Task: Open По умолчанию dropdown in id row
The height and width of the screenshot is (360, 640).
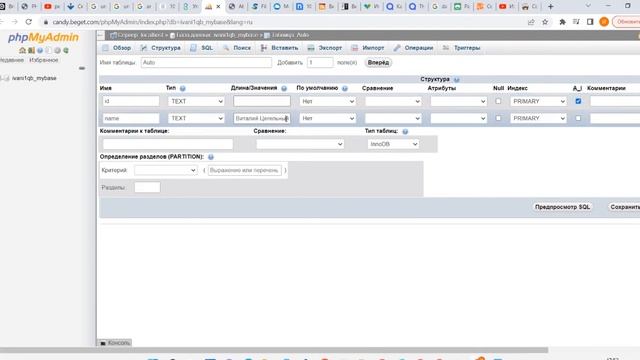Action: [327, 101]
